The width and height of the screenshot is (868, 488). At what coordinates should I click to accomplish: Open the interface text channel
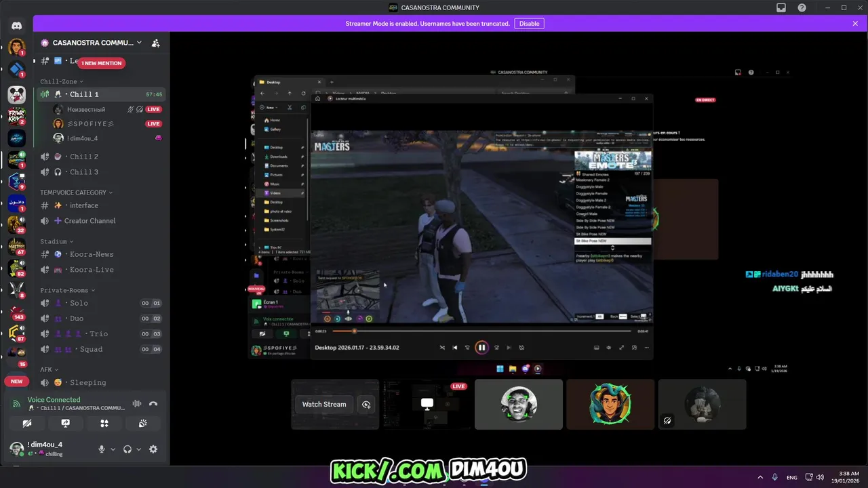click(101, 205)
